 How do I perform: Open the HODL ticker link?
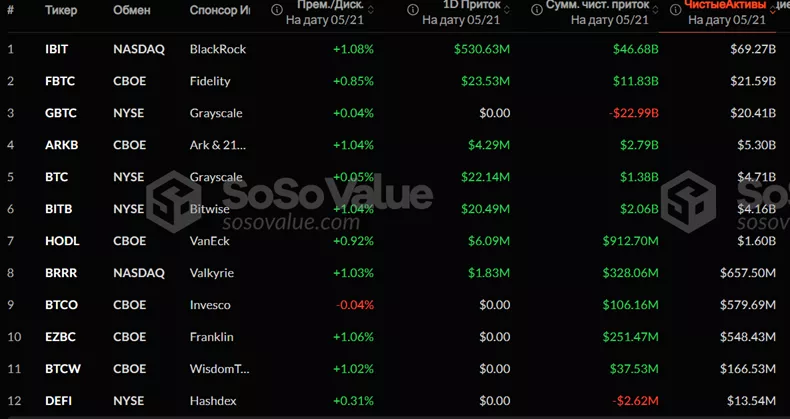click(61, 241)
